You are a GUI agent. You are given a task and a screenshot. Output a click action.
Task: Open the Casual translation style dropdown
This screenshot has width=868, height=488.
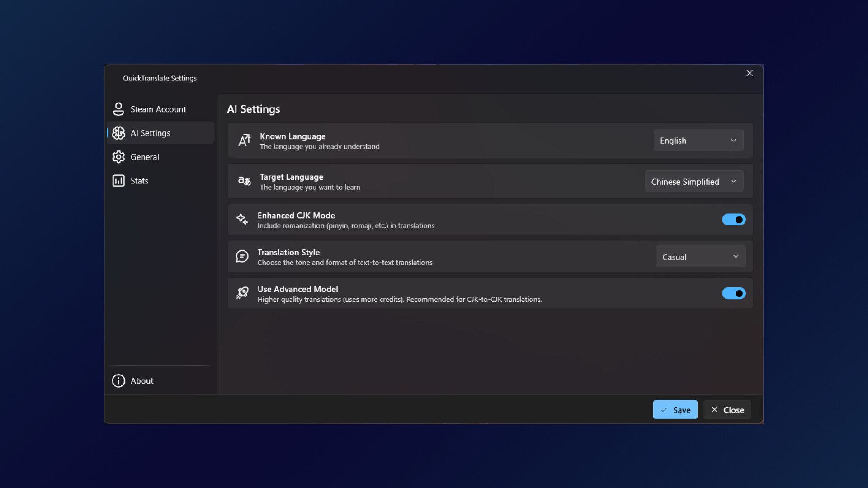(700, 257)
